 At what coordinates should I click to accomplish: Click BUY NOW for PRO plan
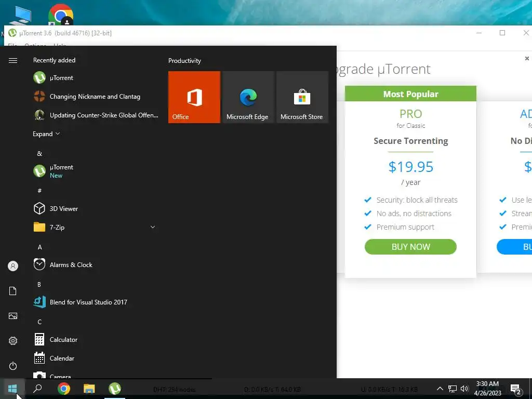click(x=410, y=247)
